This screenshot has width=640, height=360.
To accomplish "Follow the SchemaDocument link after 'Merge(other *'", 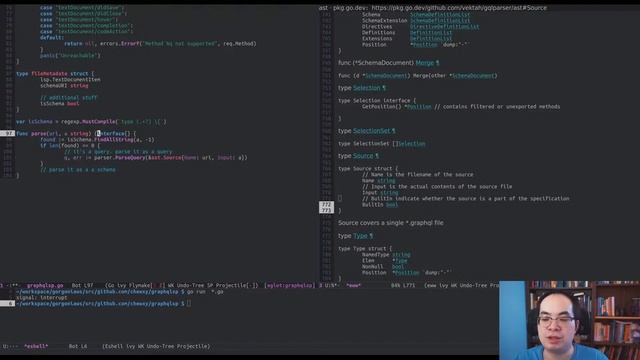I will click(473, 76).
